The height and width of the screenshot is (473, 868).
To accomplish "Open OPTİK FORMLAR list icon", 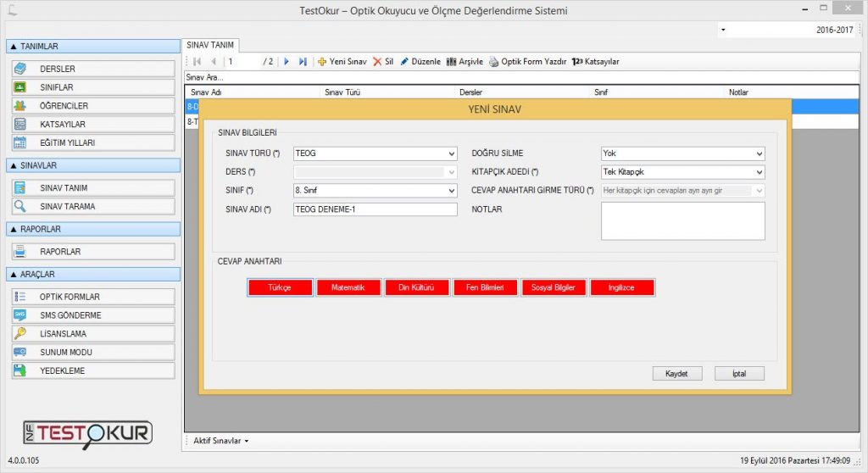I will point(20,297).
